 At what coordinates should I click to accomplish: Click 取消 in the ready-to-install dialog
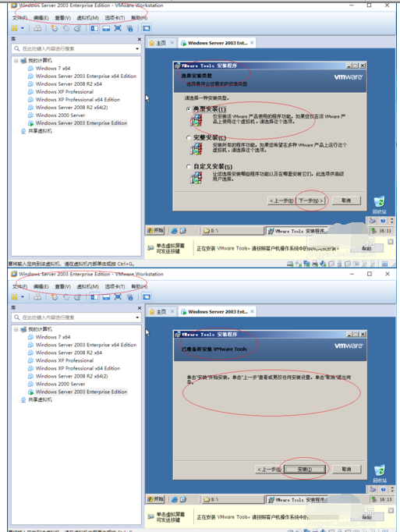[346, 470]
